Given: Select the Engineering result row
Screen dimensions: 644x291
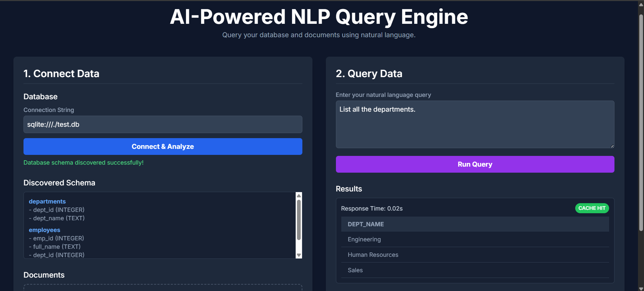Looking at the screenshot, I should (475, 239).
